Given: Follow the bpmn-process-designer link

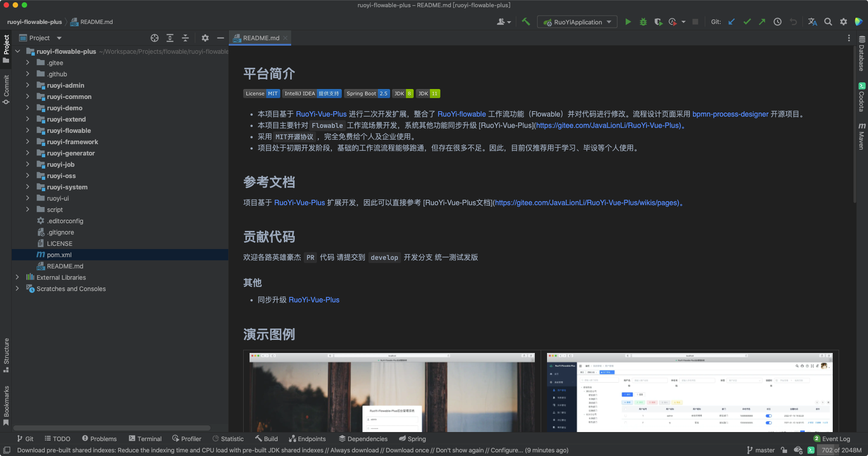Looking at the screenshot, I should (x=730, y=114).
